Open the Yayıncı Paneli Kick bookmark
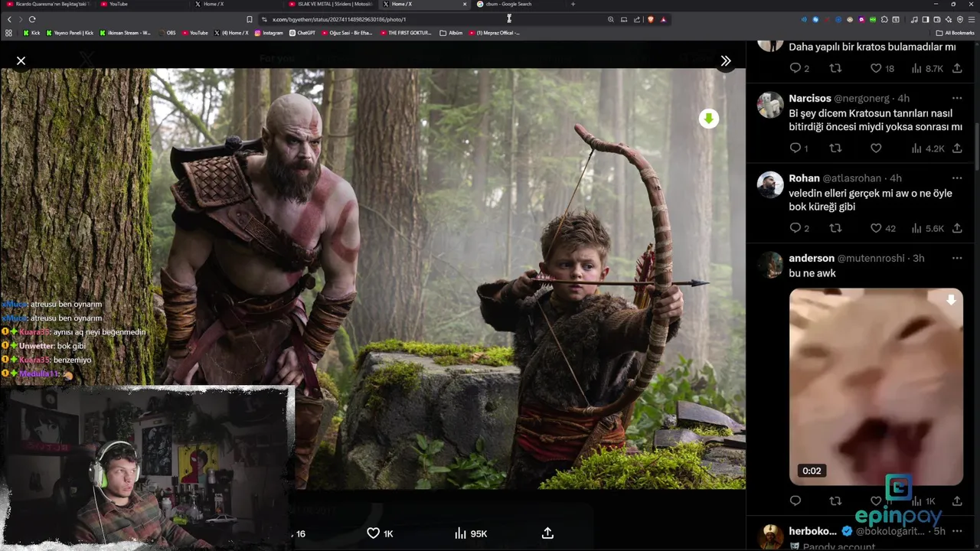The height and width of the screenshot is (551, 980). click(70, 33)
